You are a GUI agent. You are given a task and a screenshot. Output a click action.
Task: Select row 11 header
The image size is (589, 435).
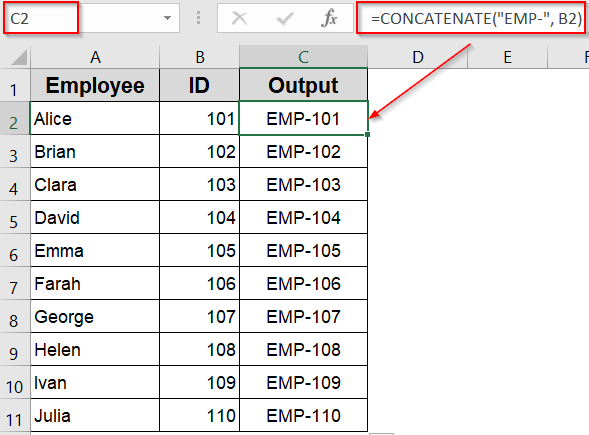pyautogui.click(x=15, y=416)
